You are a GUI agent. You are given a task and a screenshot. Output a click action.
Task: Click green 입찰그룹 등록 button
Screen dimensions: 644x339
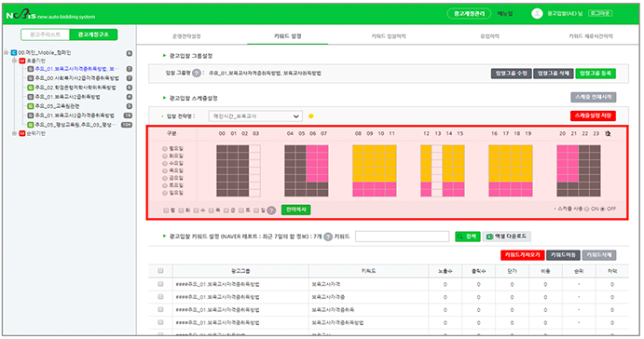596,74
